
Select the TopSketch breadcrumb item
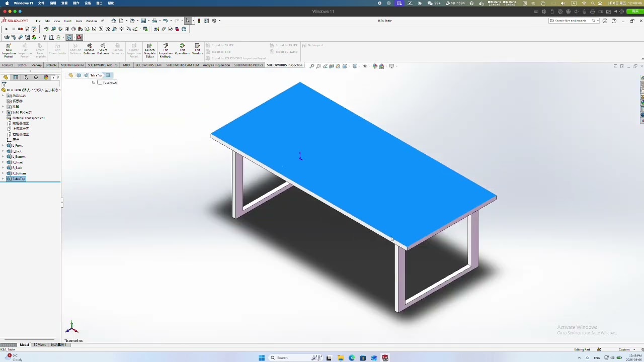tap(107, 82)
